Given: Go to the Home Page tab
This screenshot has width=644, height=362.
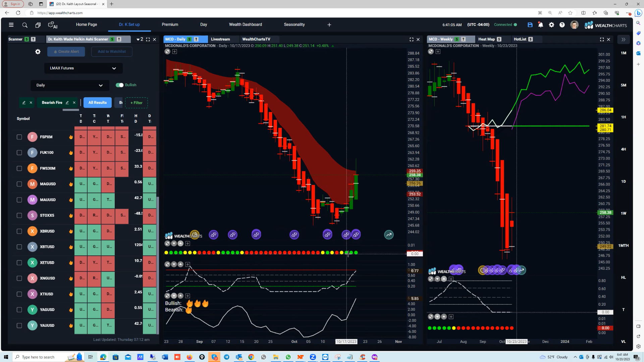Looking at the screenshot, I should pos(87,25).
